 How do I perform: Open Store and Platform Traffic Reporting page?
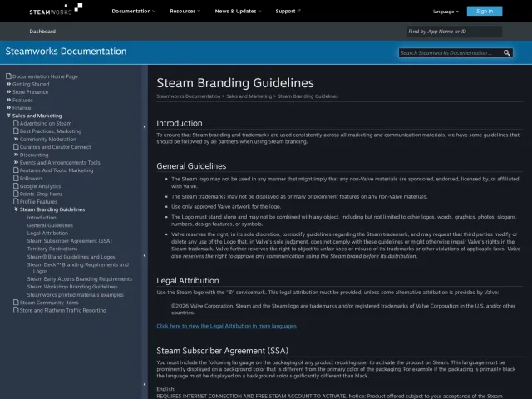(63, 310)
